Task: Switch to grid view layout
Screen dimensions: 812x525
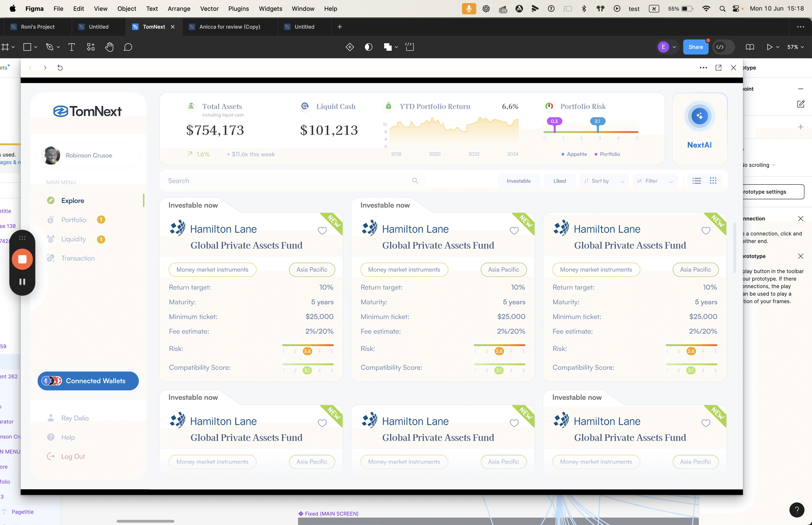Action: 713,181
